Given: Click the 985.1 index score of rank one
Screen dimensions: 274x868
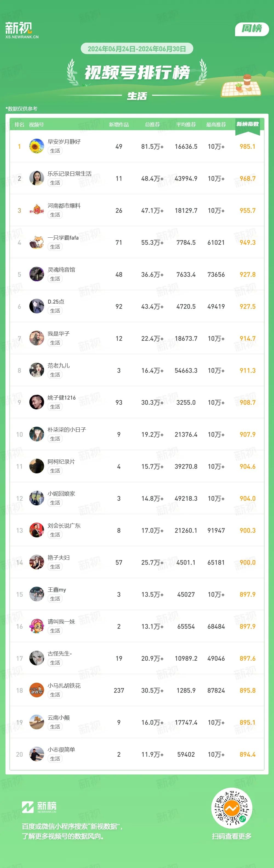Looking at the screenshot, I should (x=248, y=147).
